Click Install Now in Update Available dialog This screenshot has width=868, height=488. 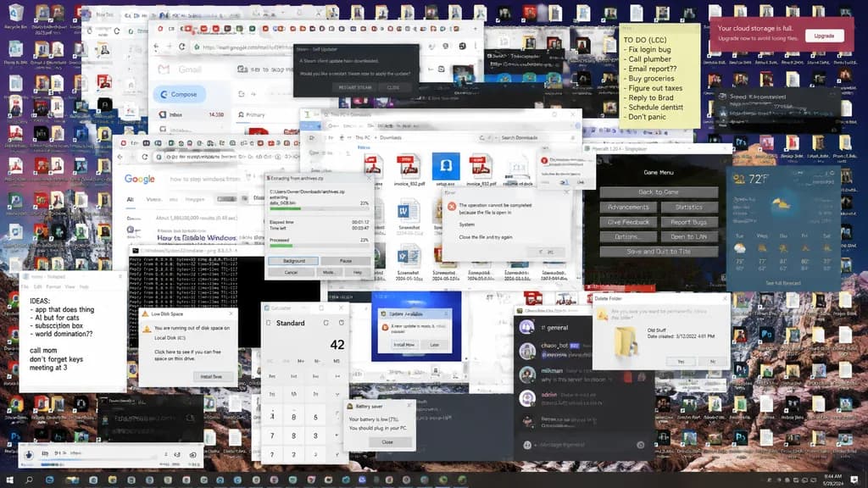404,344
